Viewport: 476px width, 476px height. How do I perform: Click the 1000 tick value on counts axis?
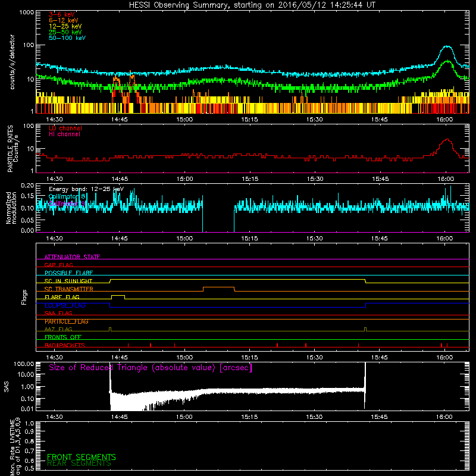coord(27,12)
